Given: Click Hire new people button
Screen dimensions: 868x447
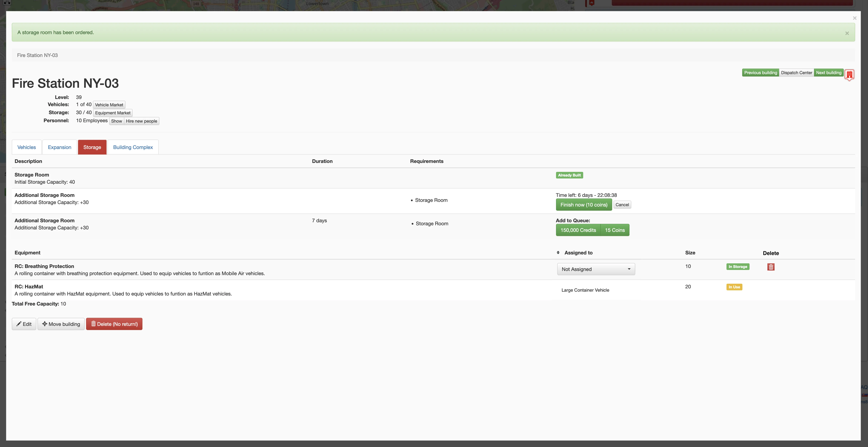Looking at the screenshot, I should pyautogui.click(x=142, y=121).
